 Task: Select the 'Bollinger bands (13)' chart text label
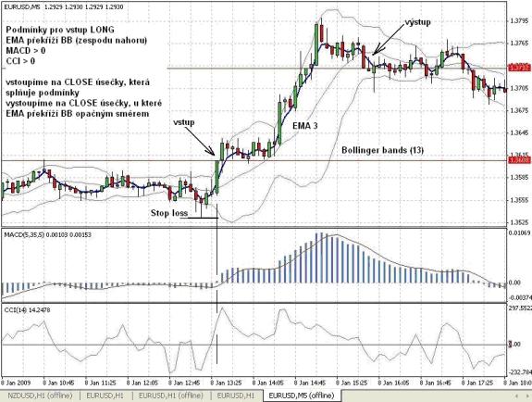click(382, 150)
